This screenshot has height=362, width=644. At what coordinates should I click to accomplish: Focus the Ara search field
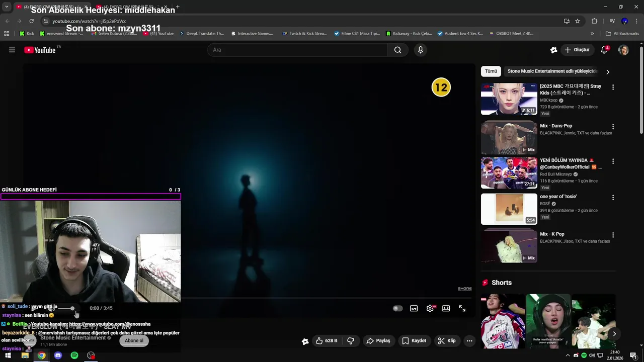click(x=297, y=50)
